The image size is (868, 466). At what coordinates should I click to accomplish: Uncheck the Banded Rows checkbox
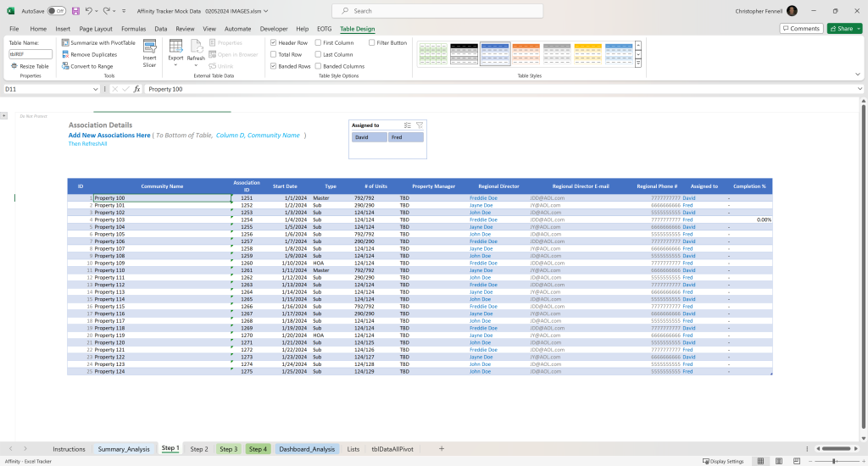274,66
